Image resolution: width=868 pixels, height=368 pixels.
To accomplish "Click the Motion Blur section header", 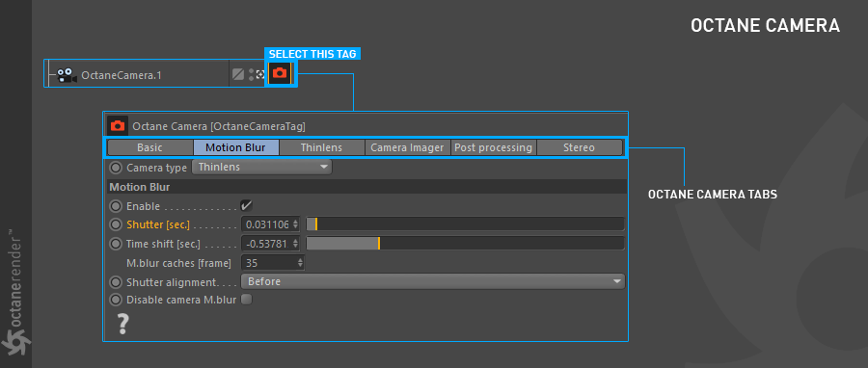I will (x=366, y=187).
